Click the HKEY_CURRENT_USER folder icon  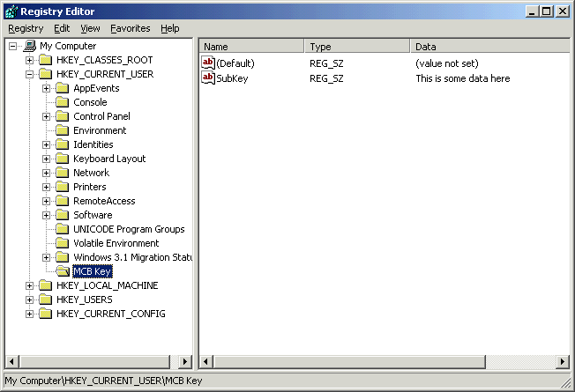pyautogui.click(x=46, y=74)
